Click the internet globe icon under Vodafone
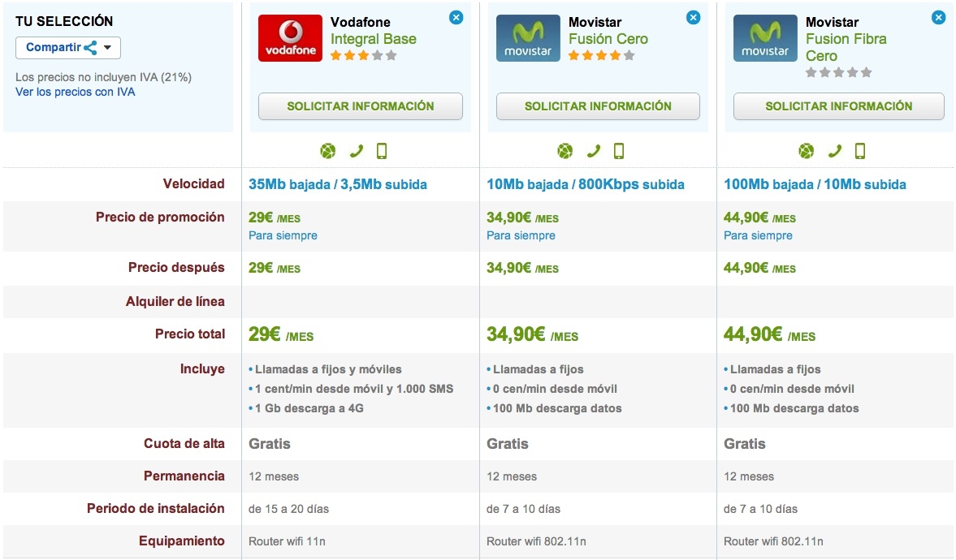The width and height of the screenshot is (956, 560). coord(328,151)
